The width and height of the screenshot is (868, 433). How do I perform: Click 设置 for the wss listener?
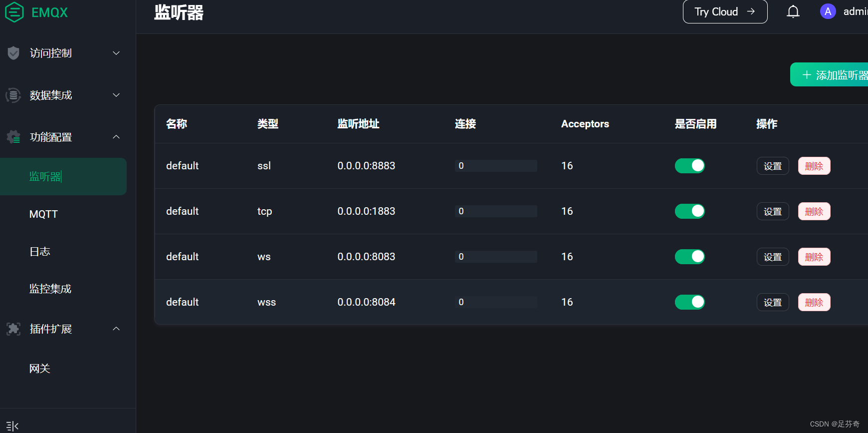[773, 302]
